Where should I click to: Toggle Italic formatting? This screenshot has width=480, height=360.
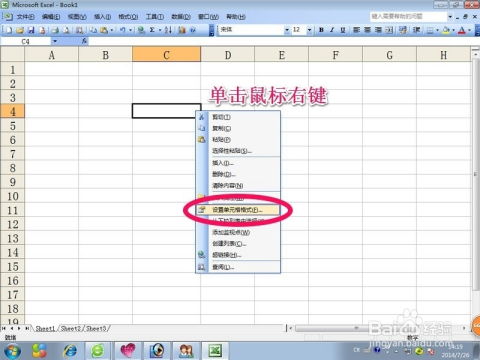[332, 30]
